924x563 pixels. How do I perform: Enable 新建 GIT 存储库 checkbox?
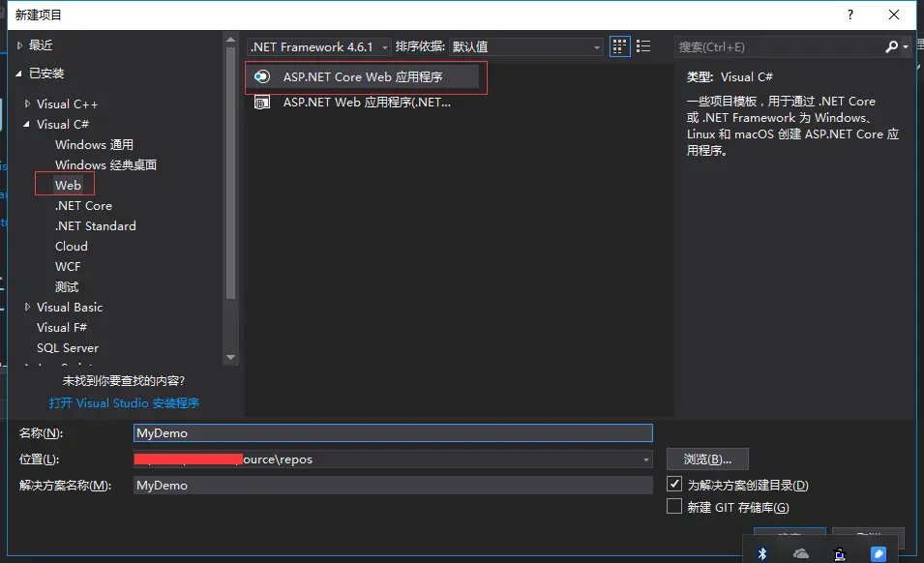point(674,507)
